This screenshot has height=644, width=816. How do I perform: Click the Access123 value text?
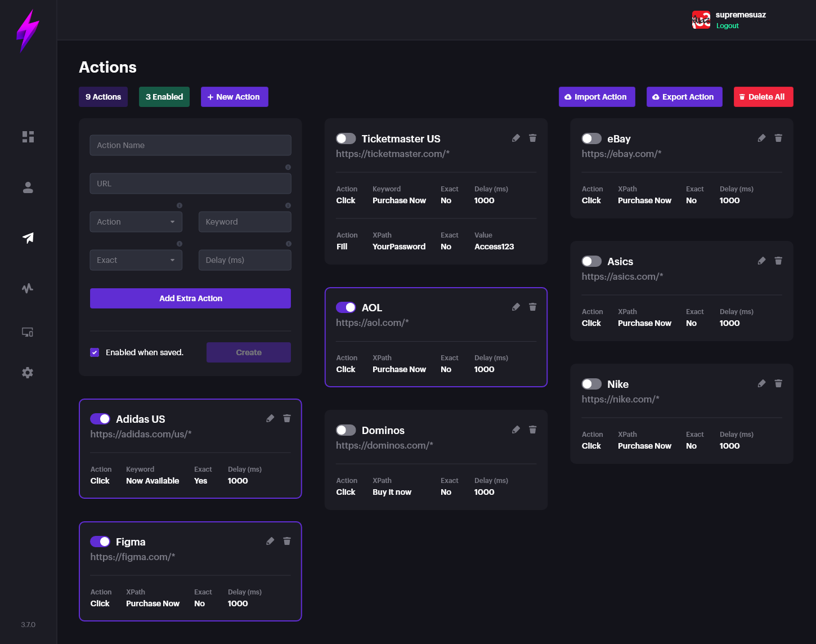pyautogui.click(x=494, y=247)
